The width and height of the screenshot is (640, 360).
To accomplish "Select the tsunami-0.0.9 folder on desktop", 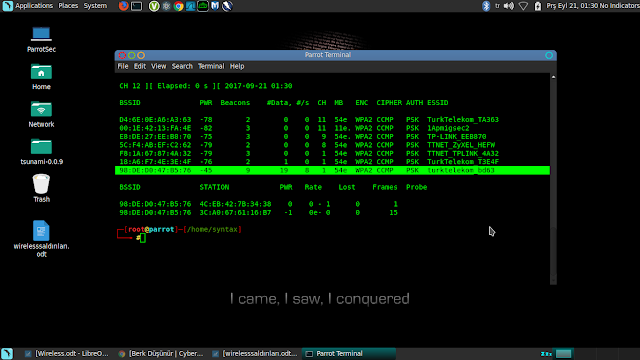I will 41,152.
